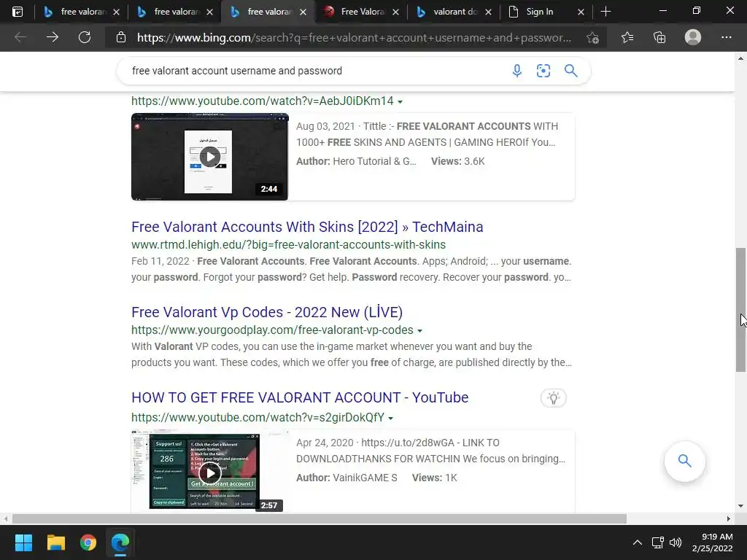Open a new tab with plus button

click(606, 12)
